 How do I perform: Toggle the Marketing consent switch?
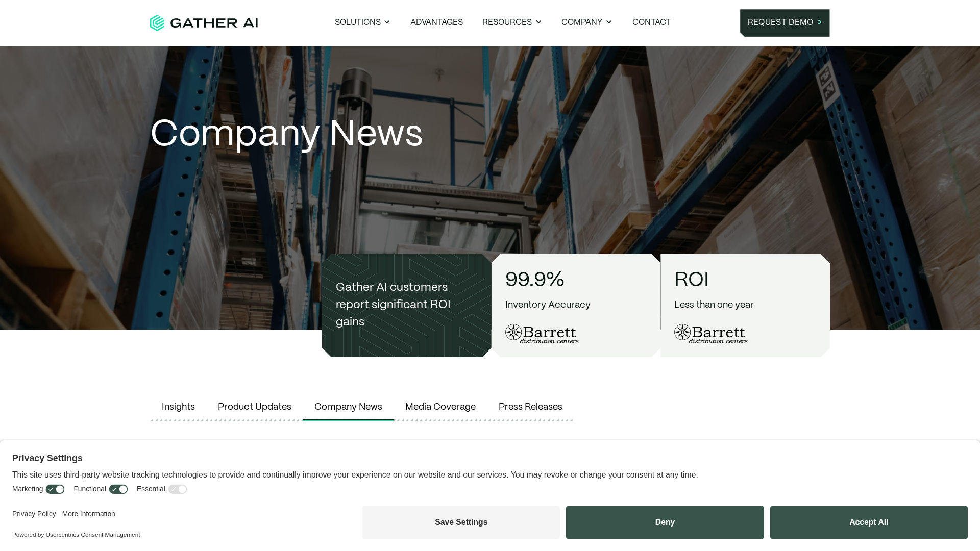(55, 489)
